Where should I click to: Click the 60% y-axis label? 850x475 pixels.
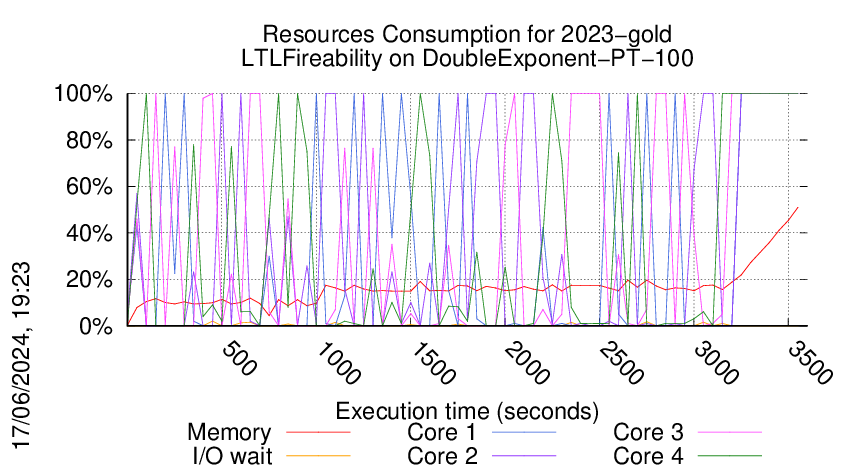tap(89, 187)
